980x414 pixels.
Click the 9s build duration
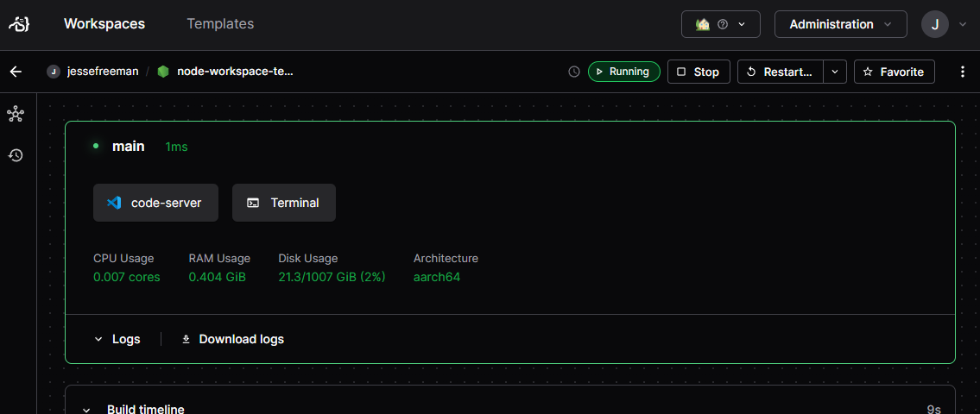(933, 409)
